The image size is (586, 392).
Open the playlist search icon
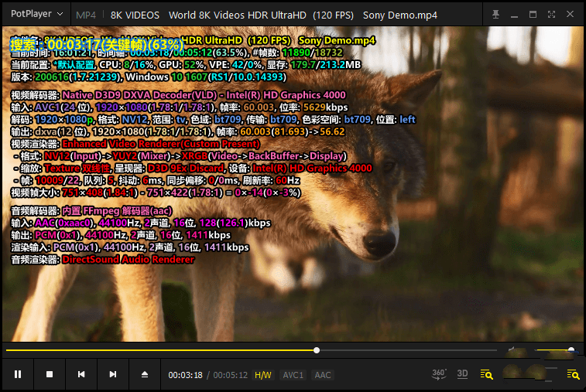click(487, 374)
